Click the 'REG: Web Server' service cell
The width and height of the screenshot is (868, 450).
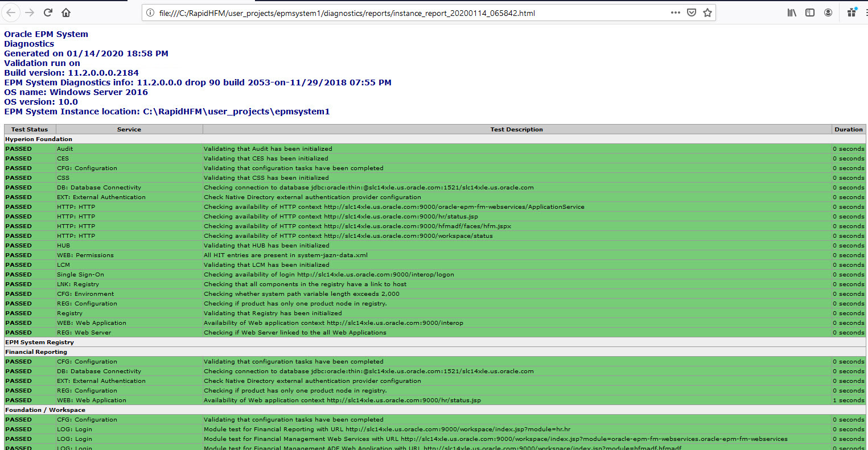coord(129,332)
